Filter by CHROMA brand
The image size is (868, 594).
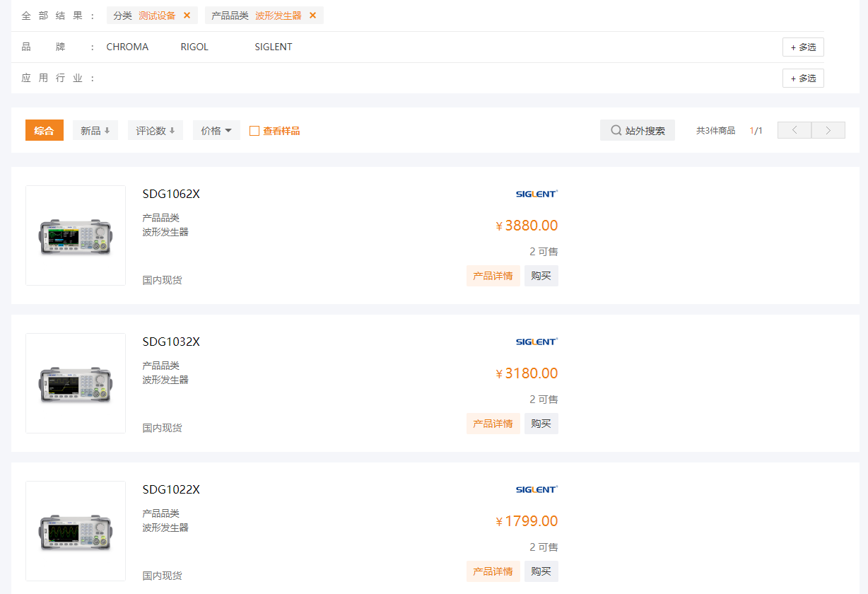[127, 47]
